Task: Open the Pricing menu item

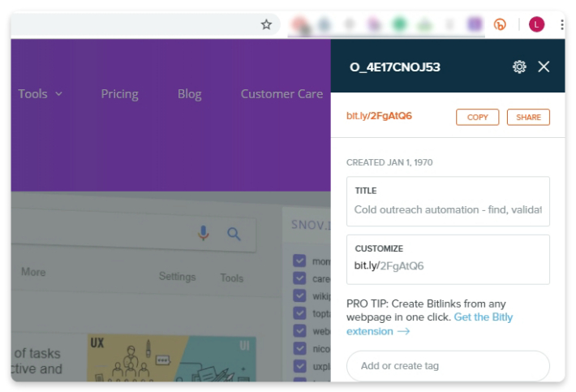Action: [x=120, y=94]
